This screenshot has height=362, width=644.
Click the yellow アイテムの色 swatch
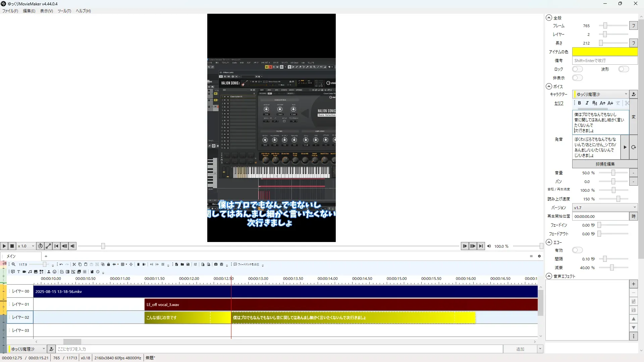tap(604, 52)
